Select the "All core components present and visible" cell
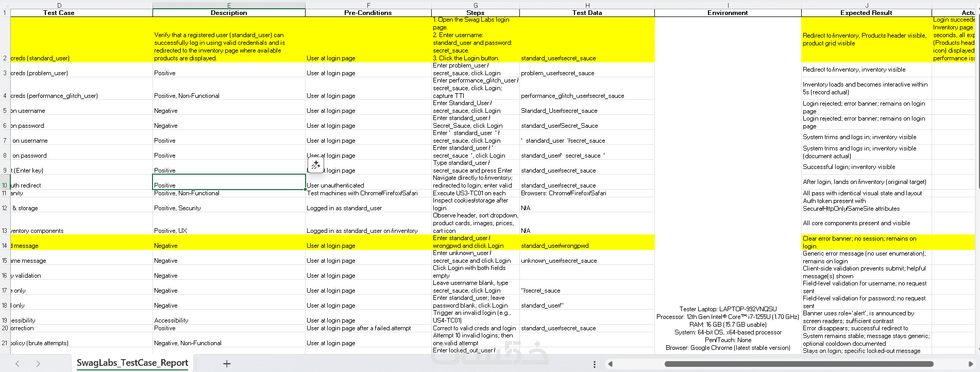Screen dimensions: 980x372 867,223
